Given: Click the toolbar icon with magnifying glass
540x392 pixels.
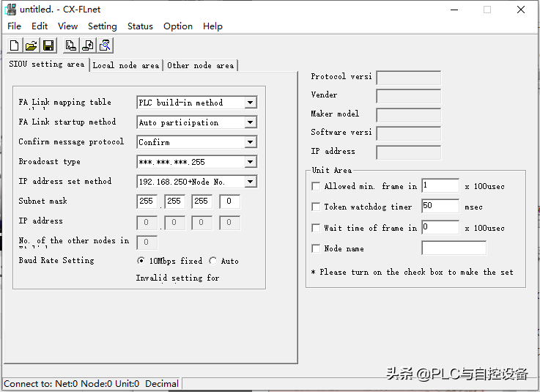Looking at the screenshot, I should point(106,46).
